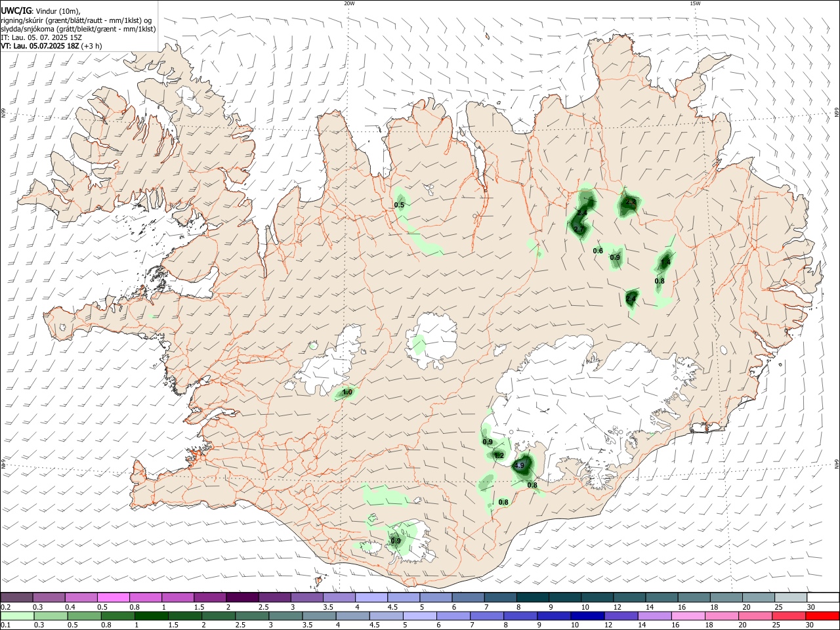Click the 20W longitude label

349,3
